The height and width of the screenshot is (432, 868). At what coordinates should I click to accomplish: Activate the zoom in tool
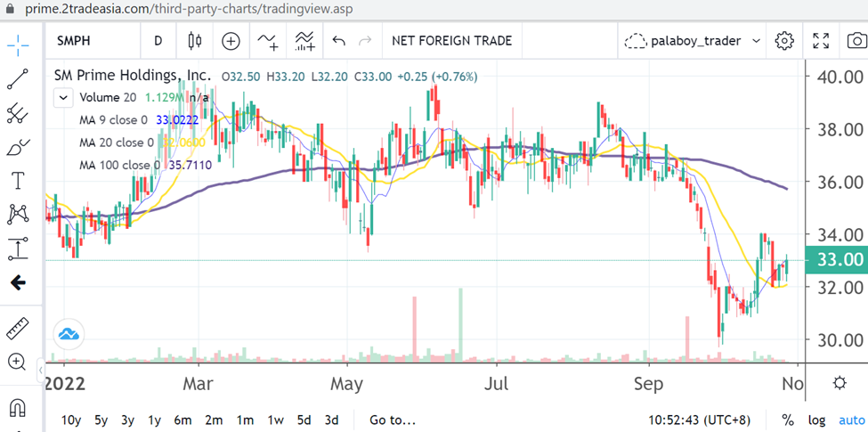click(18, 363)
